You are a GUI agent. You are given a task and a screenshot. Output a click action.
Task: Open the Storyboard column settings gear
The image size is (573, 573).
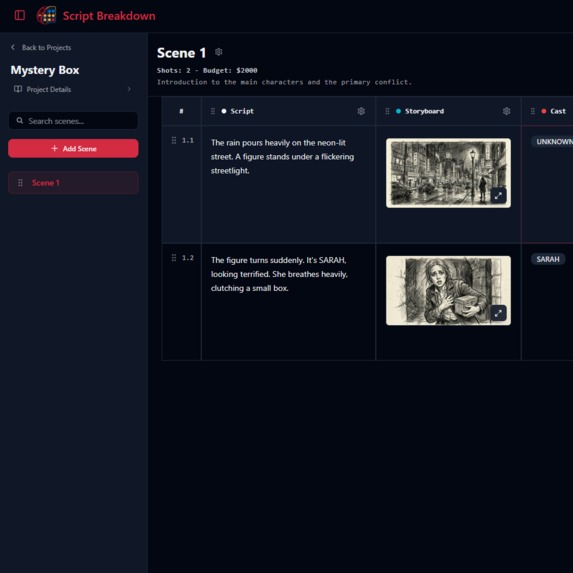506,111
